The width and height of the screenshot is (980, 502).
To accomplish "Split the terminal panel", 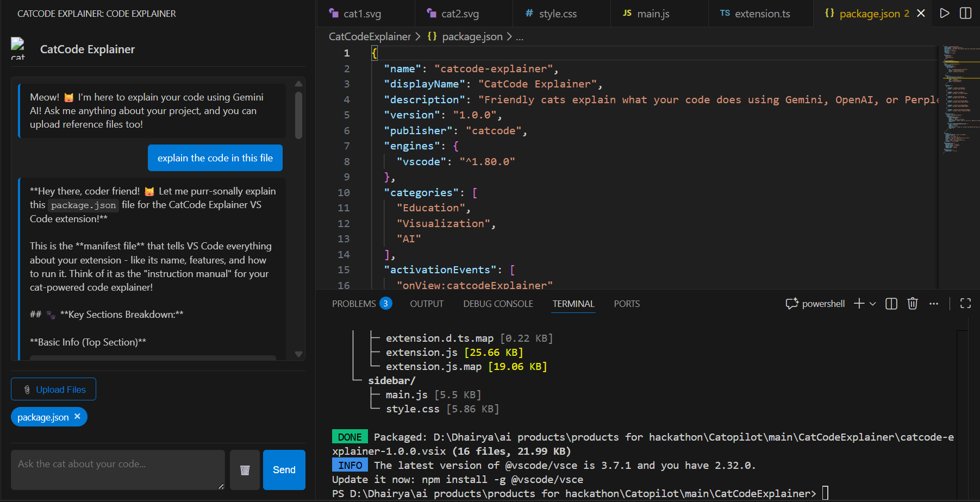I will pyautogui.click(x=891, y=304).
